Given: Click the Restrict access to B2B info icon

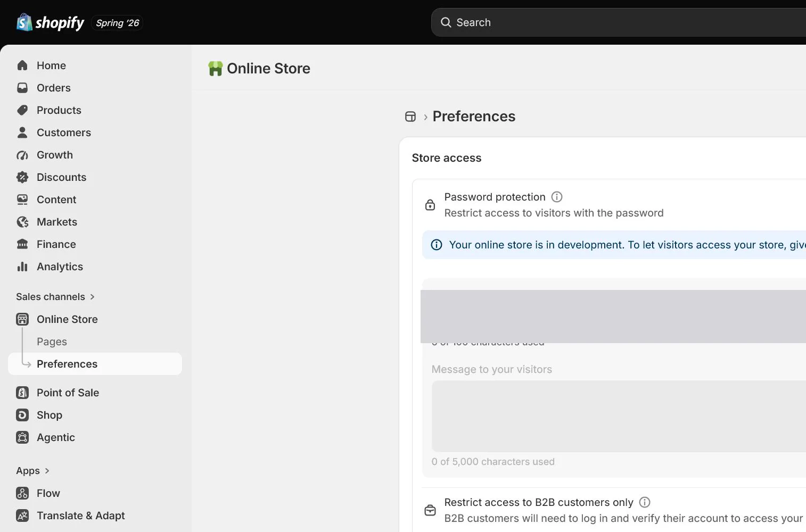Looking at the screenshot, I should (x=645, y=502).
